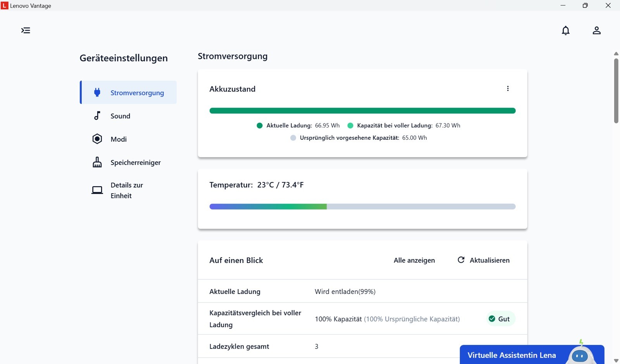Click the green Akkuzustand battery bar
Viewport: 620px width, 364px height.
click(x=362, y=111)
